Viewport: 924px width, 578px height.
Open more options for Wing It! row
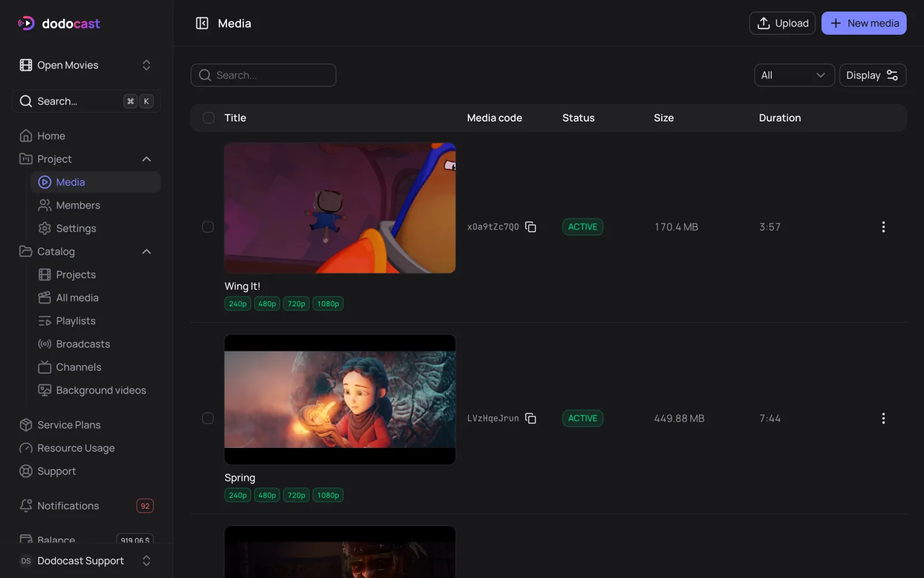883,227
